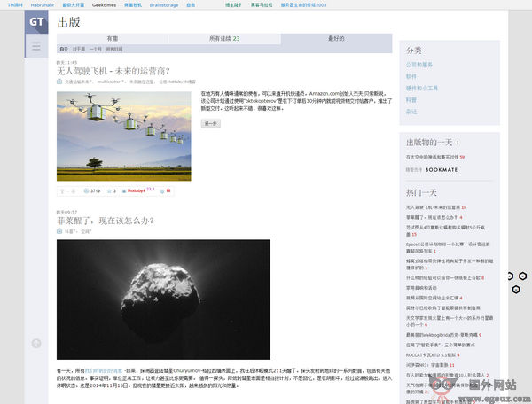Open the 博主页? link in top bar
This screenshot has width=532, height=404.
[233, 5]
